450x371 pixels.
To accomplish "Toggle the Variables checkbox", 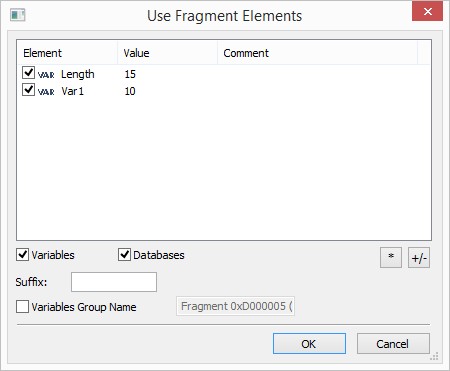I will 22,255.
